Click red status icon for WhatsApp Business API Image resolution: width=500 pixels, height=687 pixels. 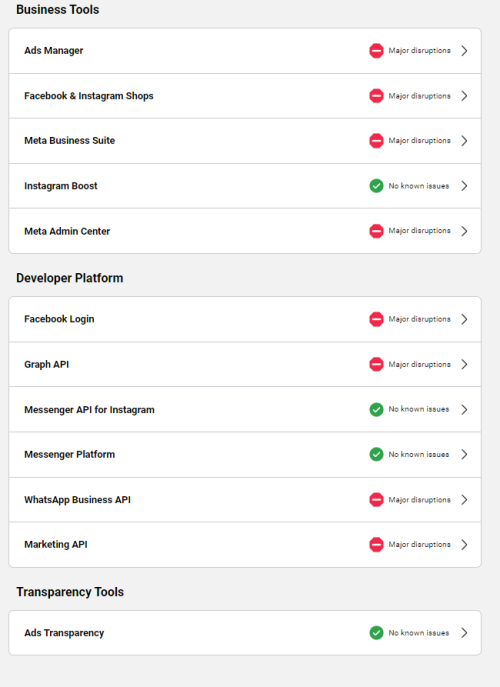click(x=376, y=500)
